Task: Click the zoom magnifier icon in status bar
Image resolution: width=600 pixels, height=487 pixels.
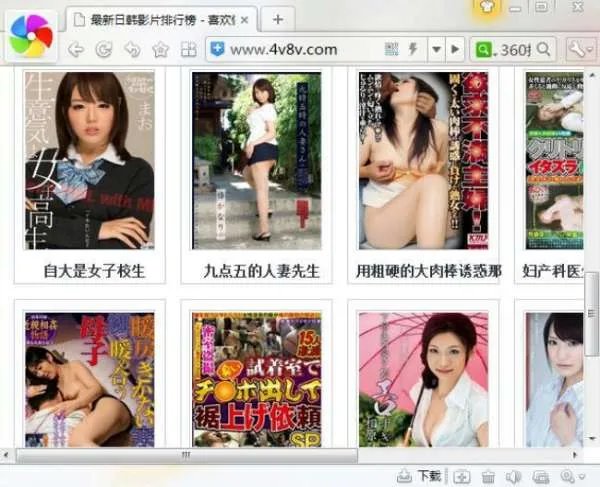Action: pos(567,476)
